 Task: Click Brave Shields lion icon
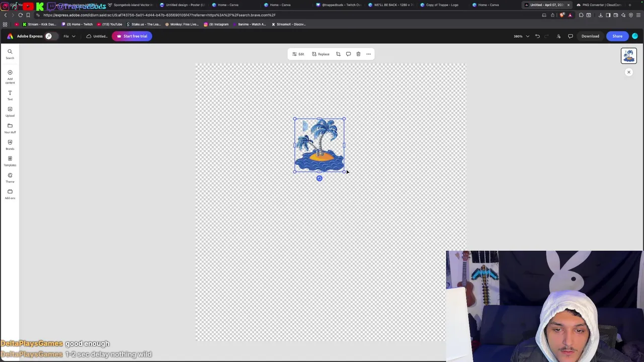coord(562,15)
